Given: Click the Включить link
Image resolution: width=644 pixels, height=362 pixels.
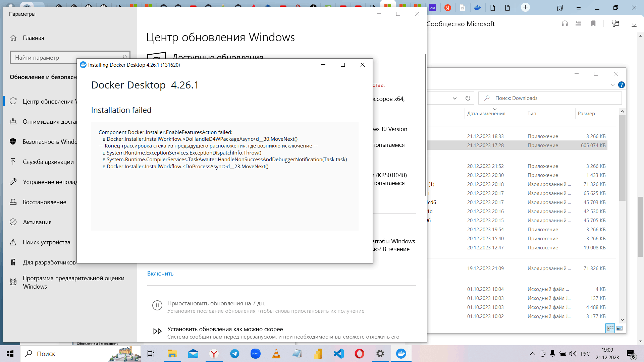Looking at the screenshot, I should (x=160, y=274).
